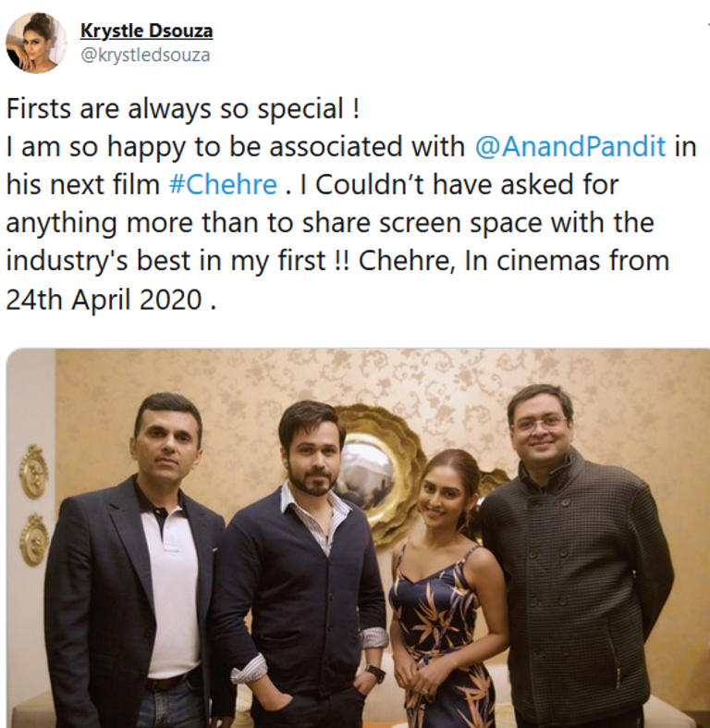Open the attached group photo
The image size is (710, 728).
358,537
